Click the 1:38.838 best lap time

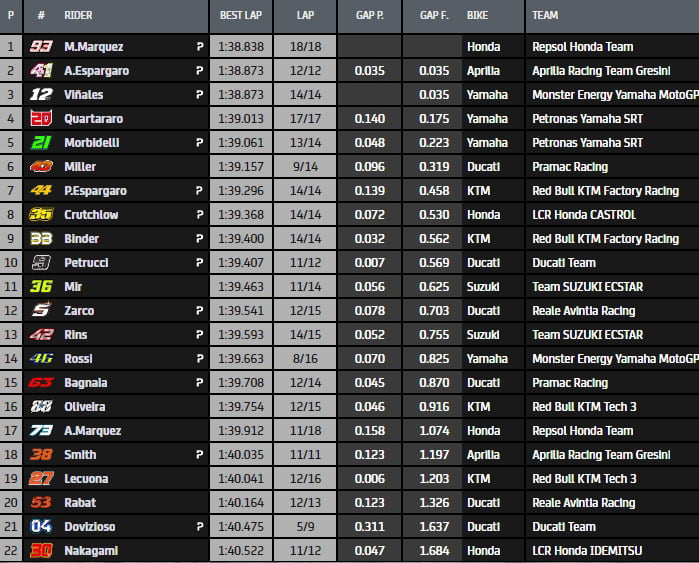click(241, 46)
